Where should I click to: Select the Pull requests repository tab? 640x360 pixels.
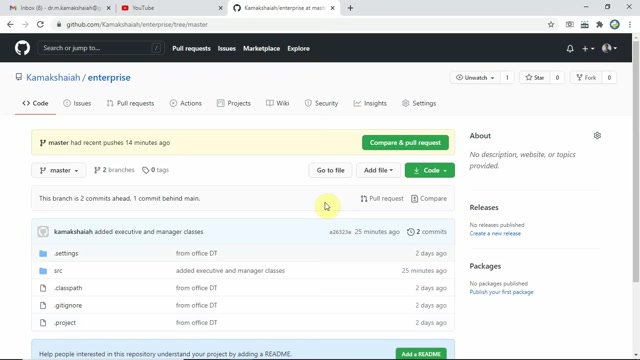(130, 103)
